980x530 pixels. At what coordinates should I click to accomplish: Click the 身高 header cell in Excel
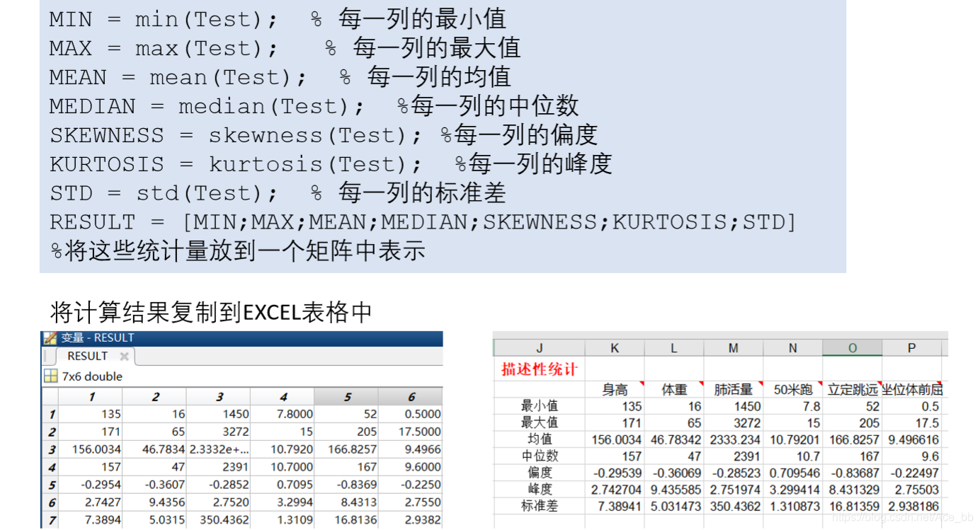click(x=615, y=389)
